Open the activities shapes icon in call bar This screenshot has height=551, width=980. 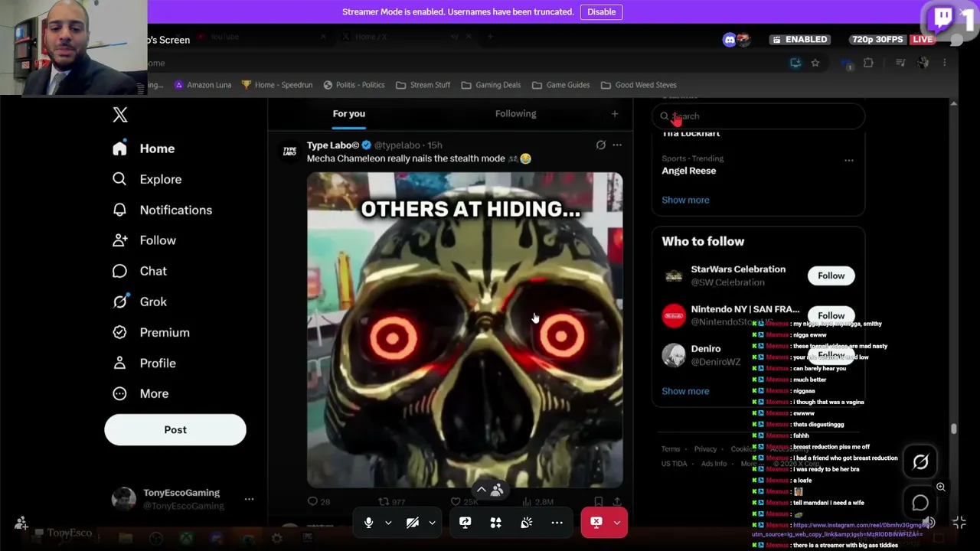[x=495, y=523]
